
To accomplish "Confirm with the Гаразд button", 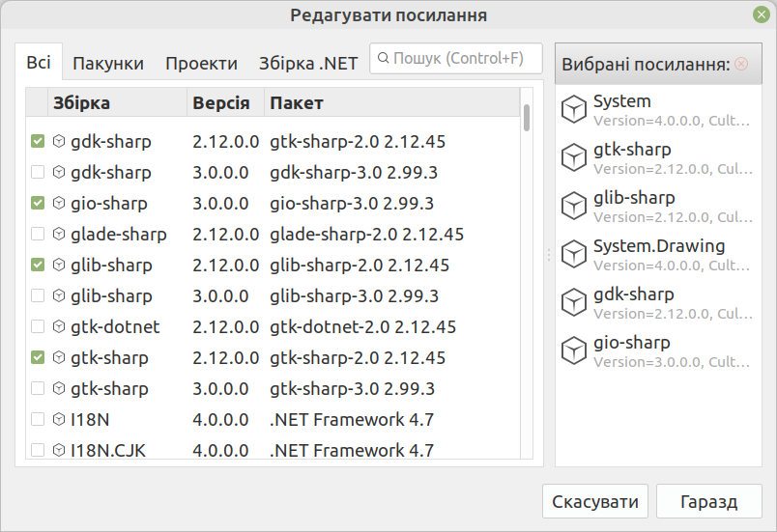I will point(709,501).
